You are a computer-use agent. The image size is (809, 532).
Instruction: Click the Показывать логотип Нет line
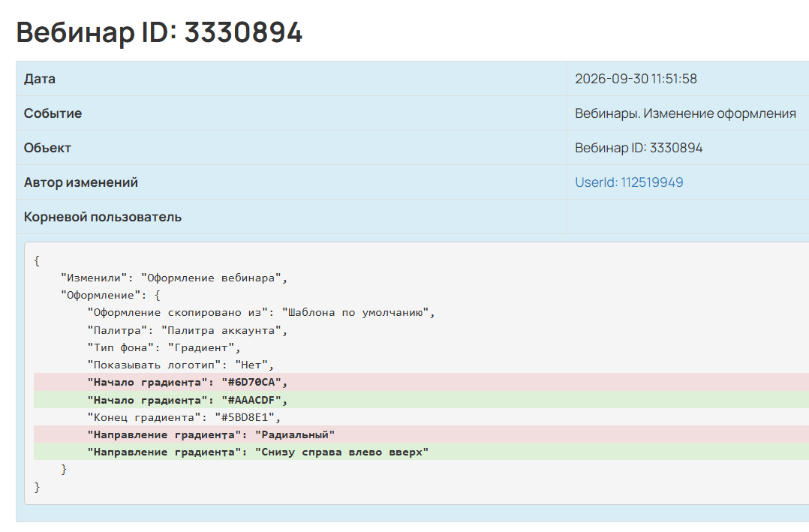coord(181,365)
